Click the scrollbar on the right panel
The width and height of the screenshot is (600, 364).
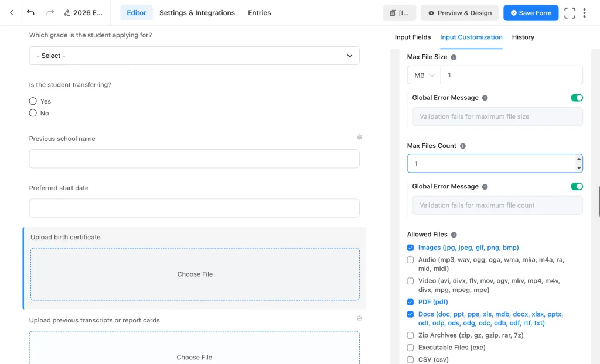(599, 201)
